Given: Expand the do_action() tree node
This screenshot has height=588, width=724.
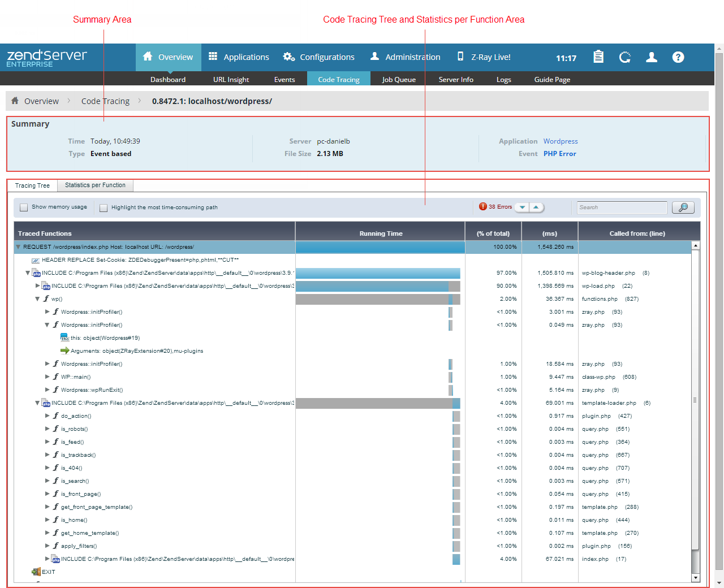Looking at the screenshot, I should coord(48,416).
